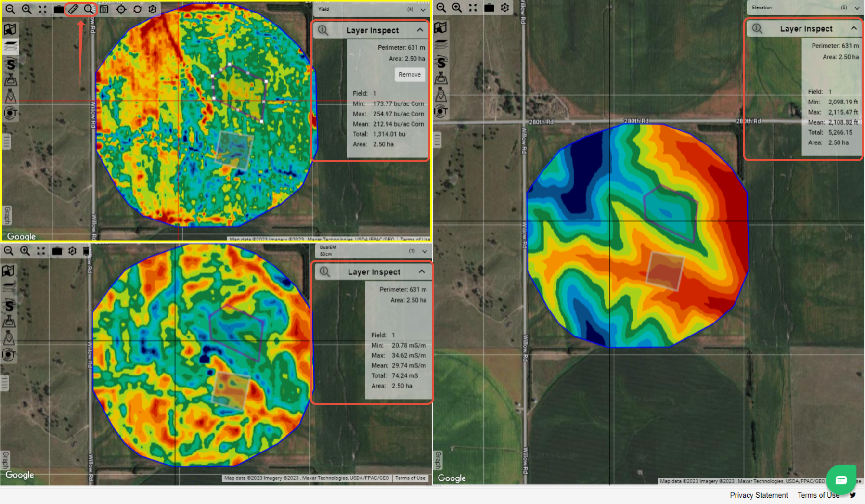Collapse Elevation Layer Inspect panel
The image size is (865, 504).
click(x=854, y=28)
